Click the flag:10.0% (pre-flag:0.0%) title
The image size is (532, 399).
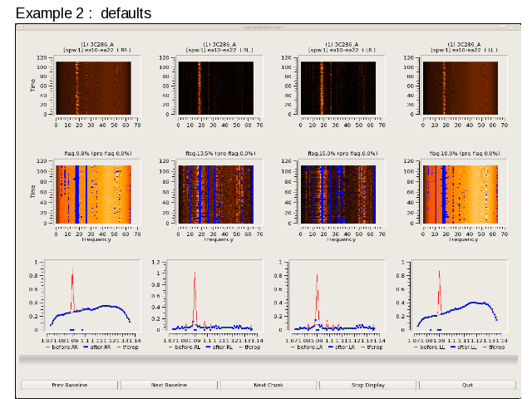(x=465, y=153)
